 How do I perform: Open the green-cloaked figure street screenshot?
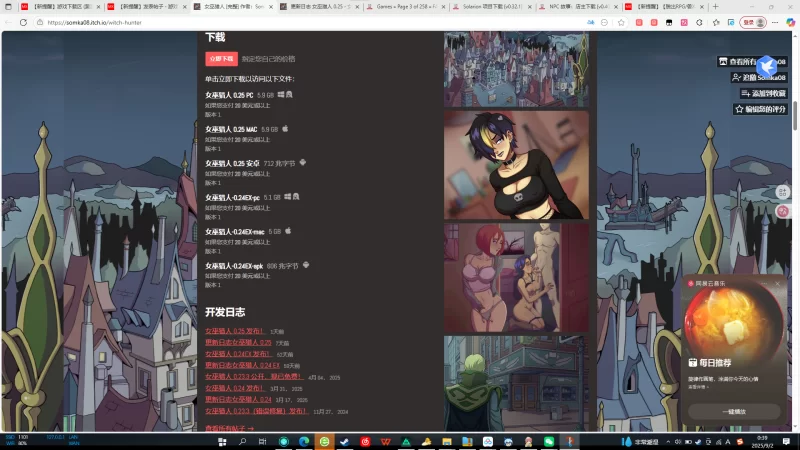pos(516,384)
